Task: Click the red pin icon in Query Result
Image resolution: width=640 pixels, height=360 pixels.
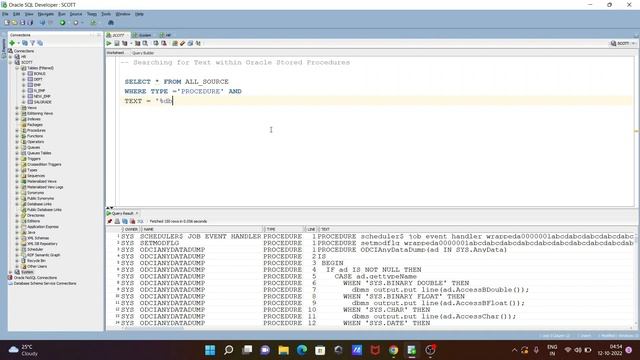Action: click(x=109, y=221)
